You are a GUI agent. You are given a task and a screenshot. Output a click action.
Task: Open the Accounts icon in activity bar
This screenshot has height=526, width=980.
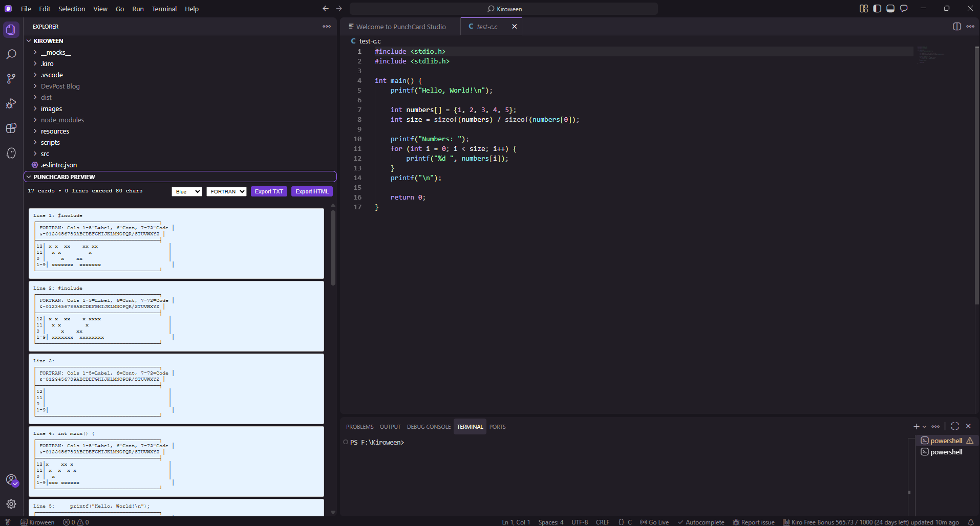coord(11,480)
